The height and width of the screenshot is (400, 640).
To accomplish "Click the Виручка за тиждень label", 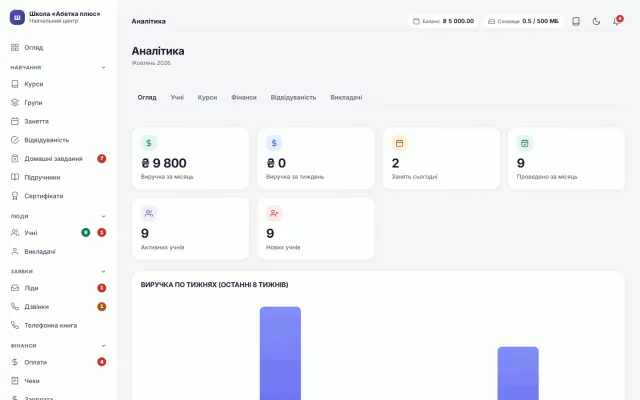I will [x=295, y=177].
